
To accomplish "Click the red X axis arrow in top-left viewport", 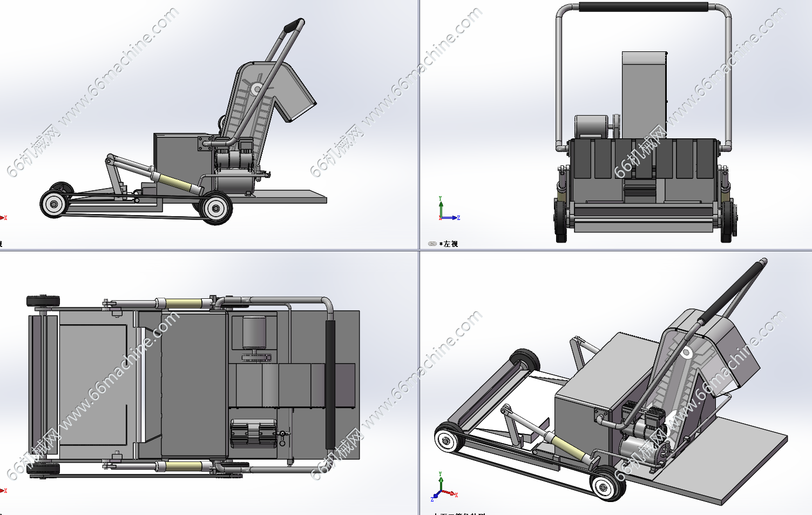I will tap(3, 218).
